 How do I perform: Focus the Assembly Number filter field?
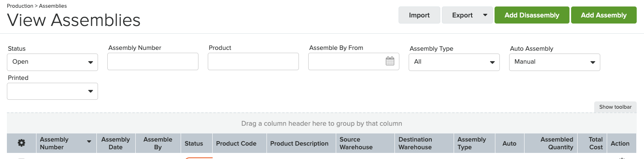point(153,61)
